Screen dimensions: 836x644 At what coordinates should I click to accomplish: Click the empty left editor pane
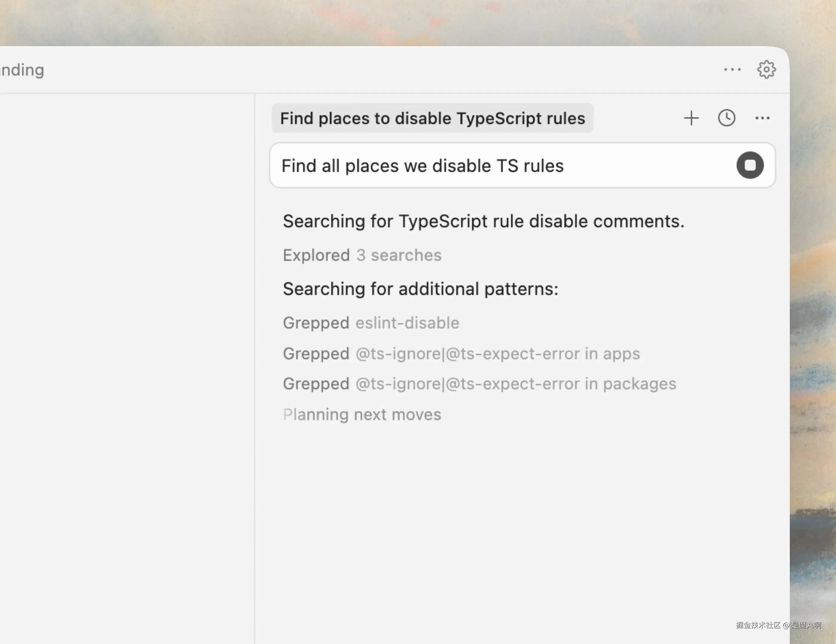point(126,345)
